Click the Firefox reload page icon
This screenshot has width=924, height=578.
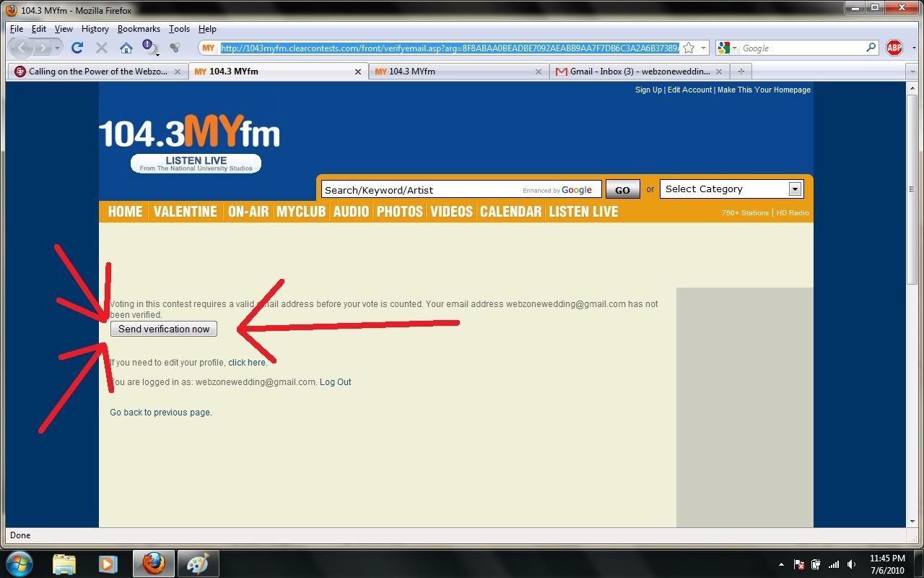77,48
